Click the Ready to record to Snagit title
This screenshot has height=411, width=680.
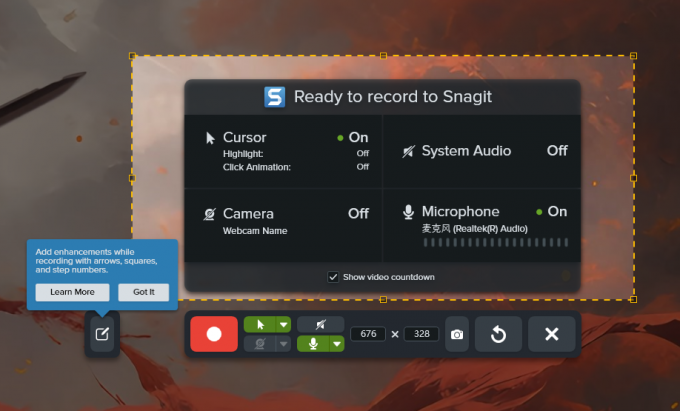393,97
